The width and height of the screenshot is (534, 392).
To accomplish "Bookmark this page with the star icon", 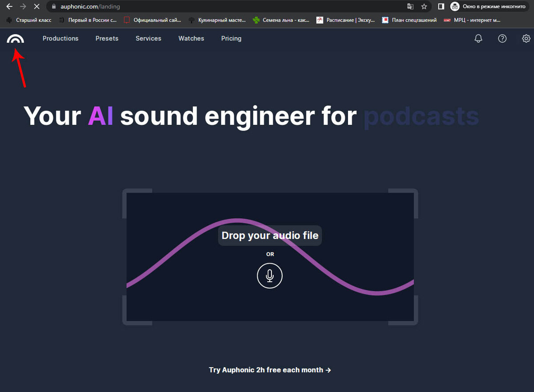I will [x=424, y=7].
